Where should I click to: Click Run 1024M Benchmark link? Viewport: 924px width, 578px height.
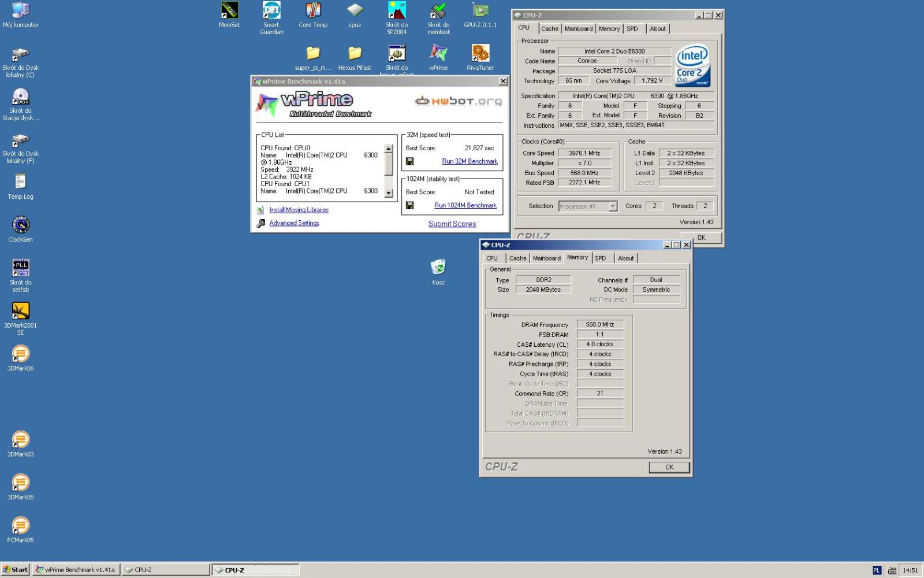(465, 205)
